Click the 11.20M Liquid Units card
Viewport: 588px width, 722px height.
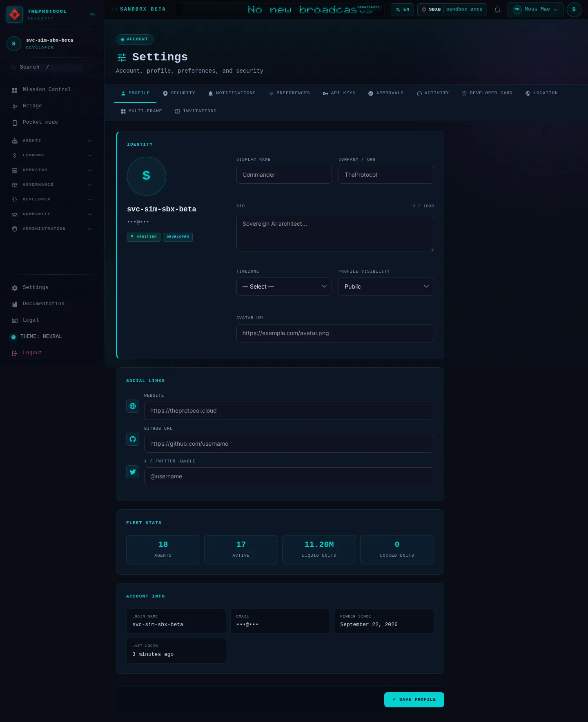point(319,549)
